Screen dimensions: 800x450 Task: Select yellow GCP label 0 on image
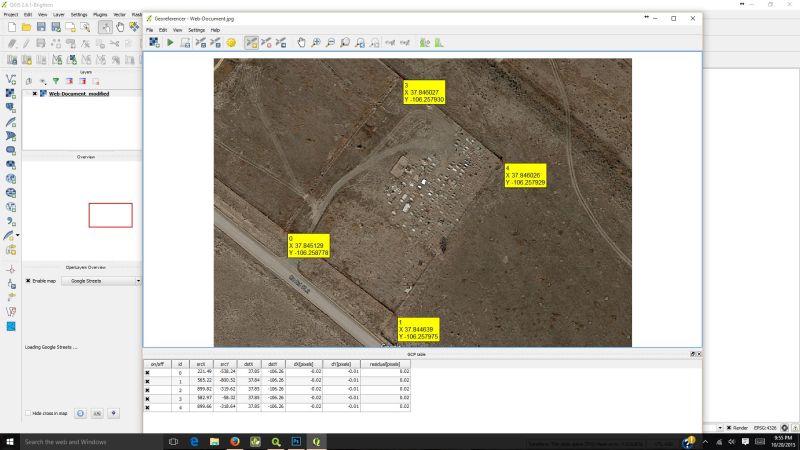309,246
